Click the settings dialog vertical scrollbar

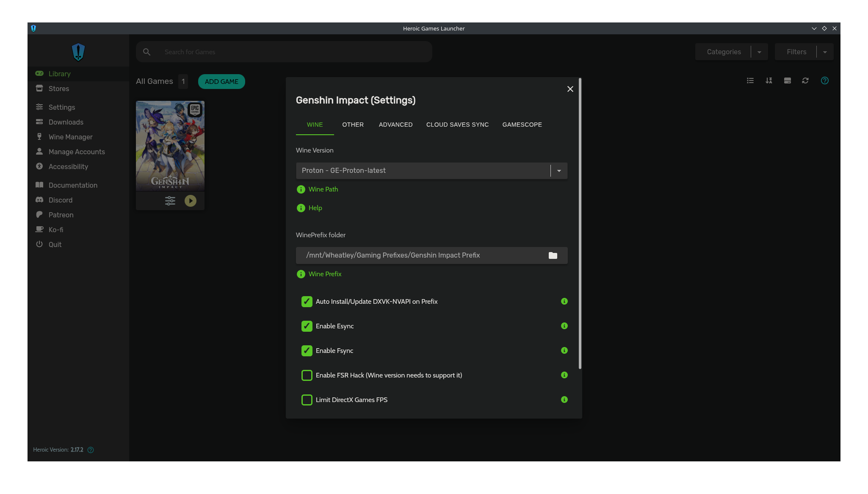[580, 223]
